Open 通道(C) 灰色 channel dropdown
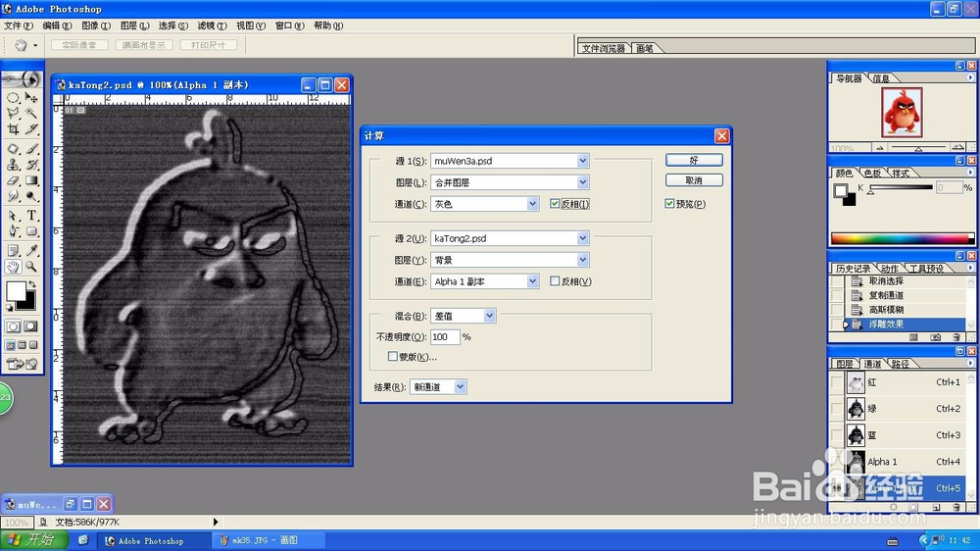 532,203
